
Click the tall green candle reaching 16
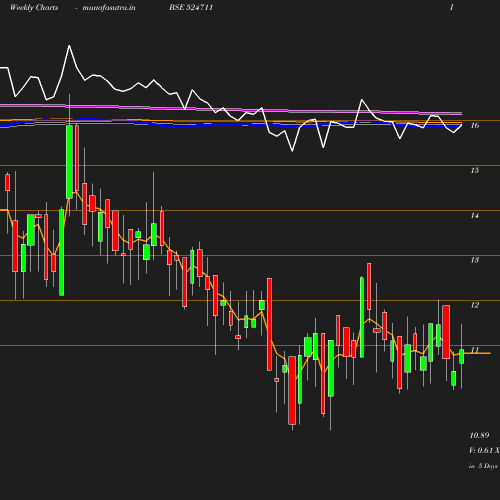point(69,162)
